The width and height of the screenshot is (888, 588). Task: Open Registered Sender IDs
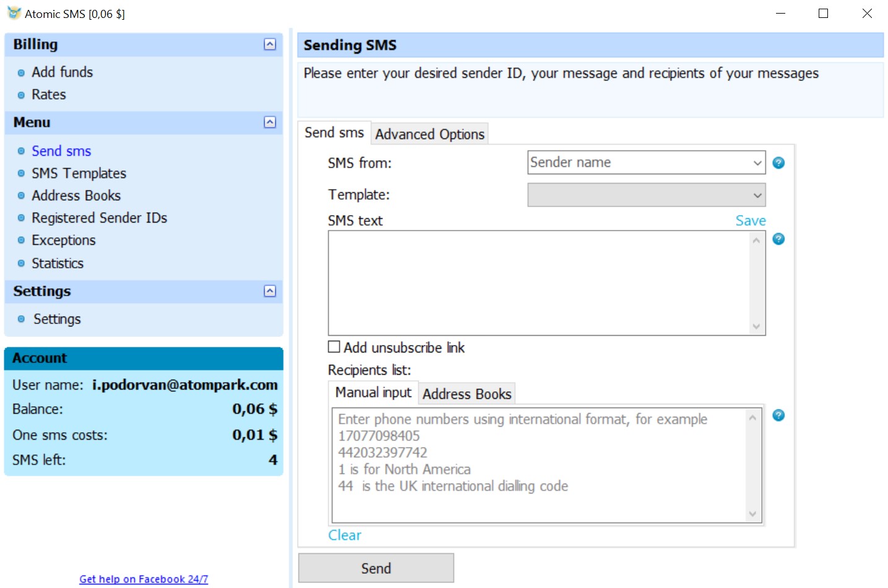point(99,218)
